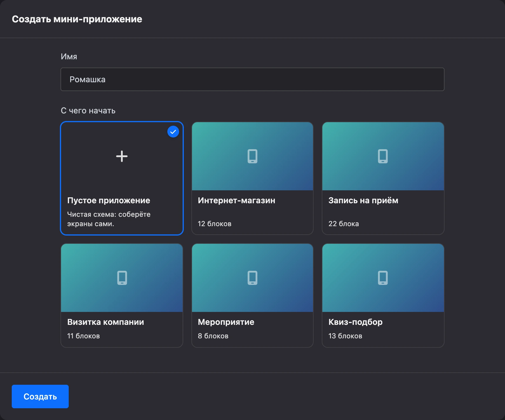Click the phone icon in Мероприятие card
505x420 pixels.
(253, 278)
